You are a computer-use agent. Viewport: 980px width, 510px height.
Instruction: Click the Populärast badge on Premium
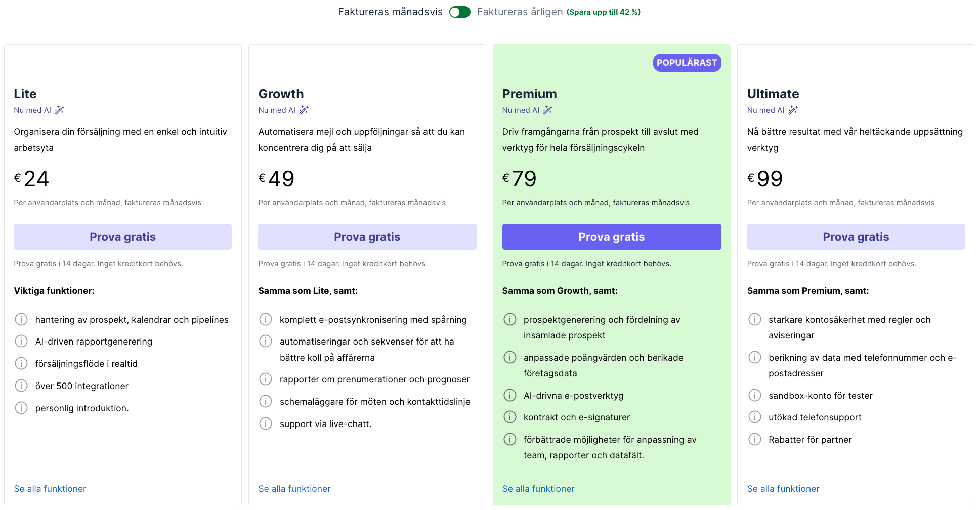tap(687, 63)
